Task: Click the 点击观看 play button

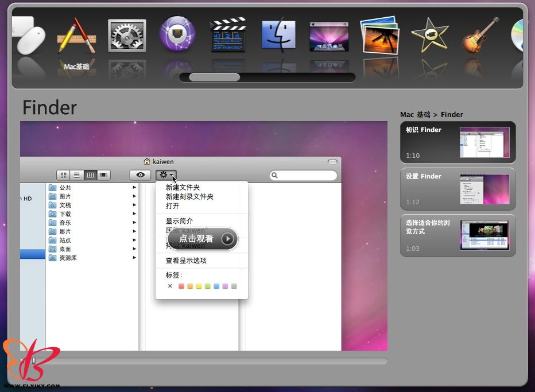Action: tap(202, 239)
